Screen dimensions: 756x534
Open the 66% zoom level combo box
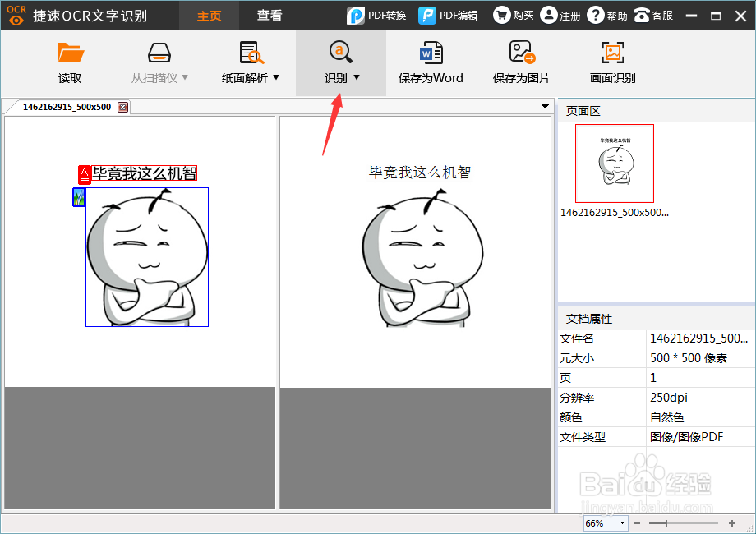pyautogui.click(x=605, y=522)
